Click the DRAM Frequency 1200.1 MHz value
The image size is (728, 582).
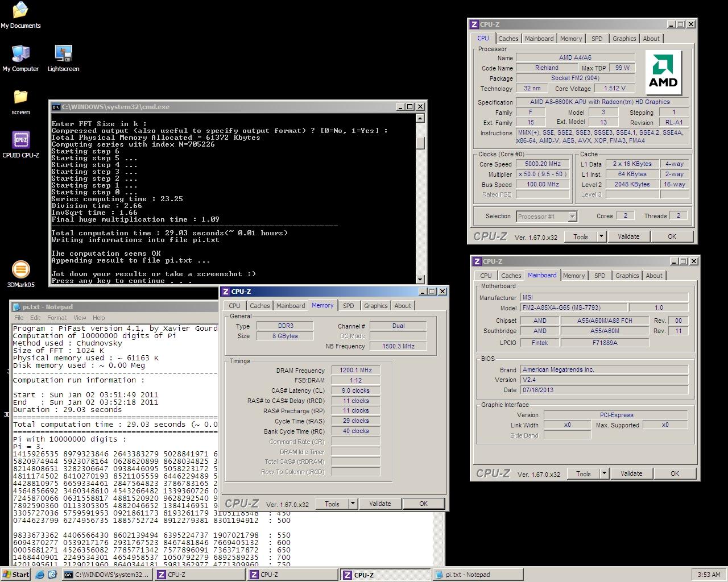pyautogui.click(x=355, y=370)
